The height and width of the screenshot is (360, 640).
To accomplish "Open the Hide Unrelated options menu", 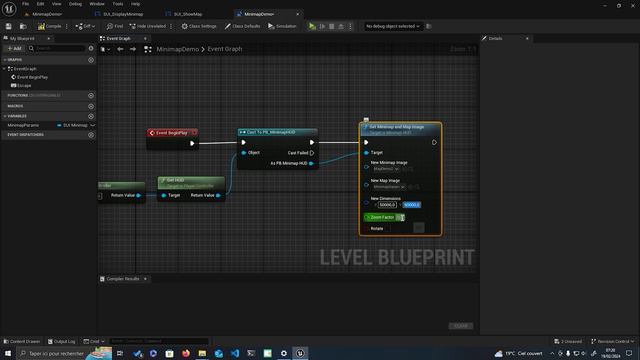I will (171, 26).
